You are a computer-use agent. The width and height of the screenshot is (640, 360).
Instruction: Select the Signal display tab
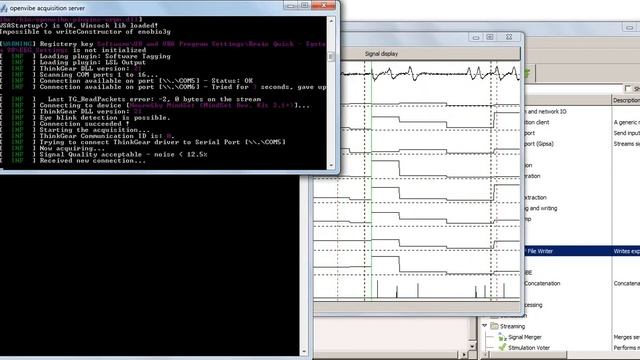pyautogui.click(x=381, y=53)
